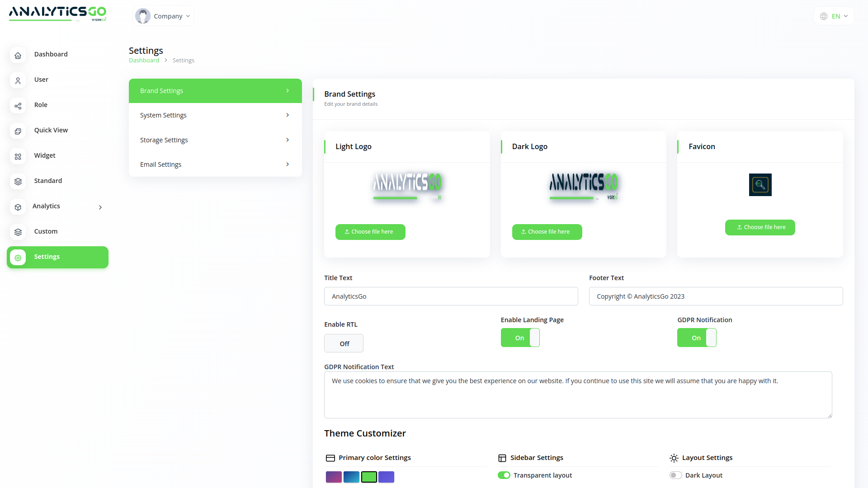Click the Favicon magnifier thumbnail image

coord(760,185)
